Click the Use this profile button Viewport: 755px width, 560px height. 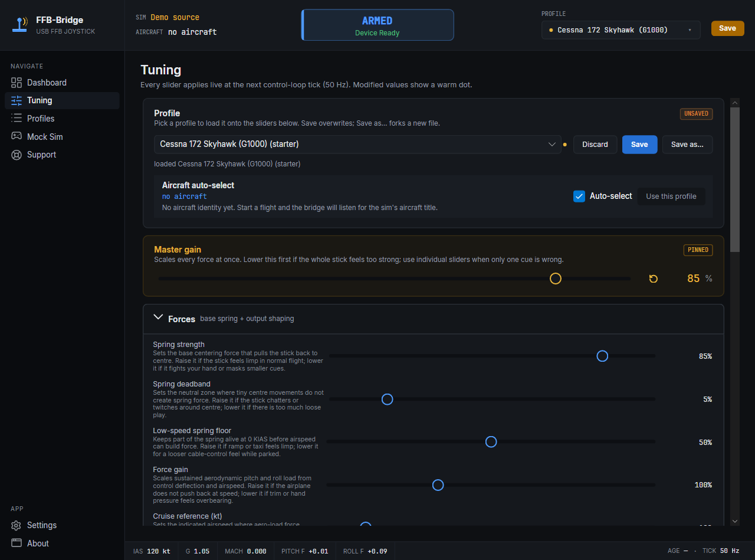[x=671, y=196]
